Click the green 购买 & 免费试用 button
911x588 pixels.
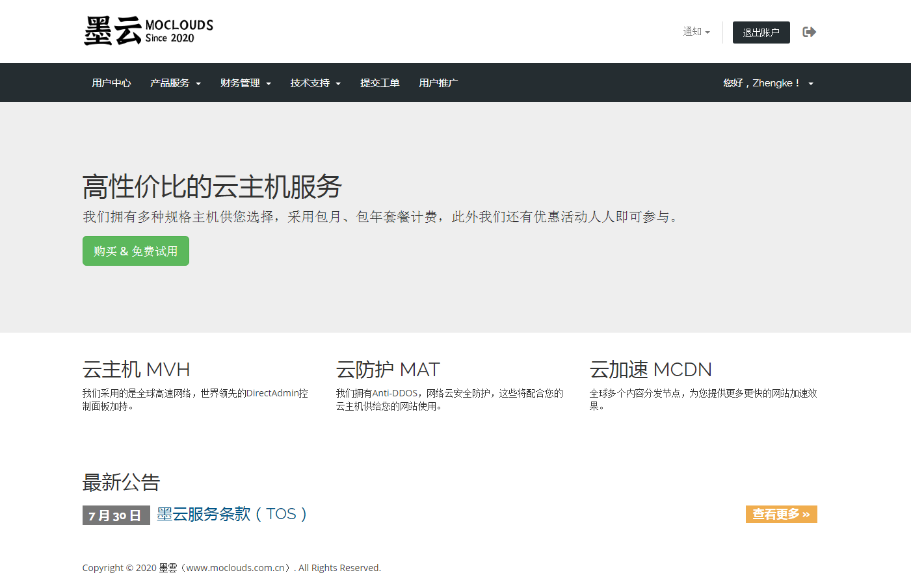pos(136,251)
